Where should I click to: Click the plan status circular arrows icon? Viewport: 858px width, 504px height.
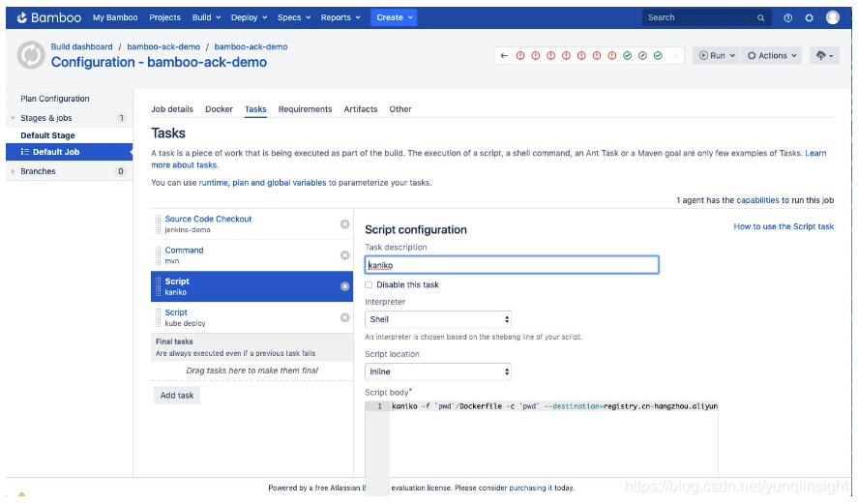tap(31, 55)
